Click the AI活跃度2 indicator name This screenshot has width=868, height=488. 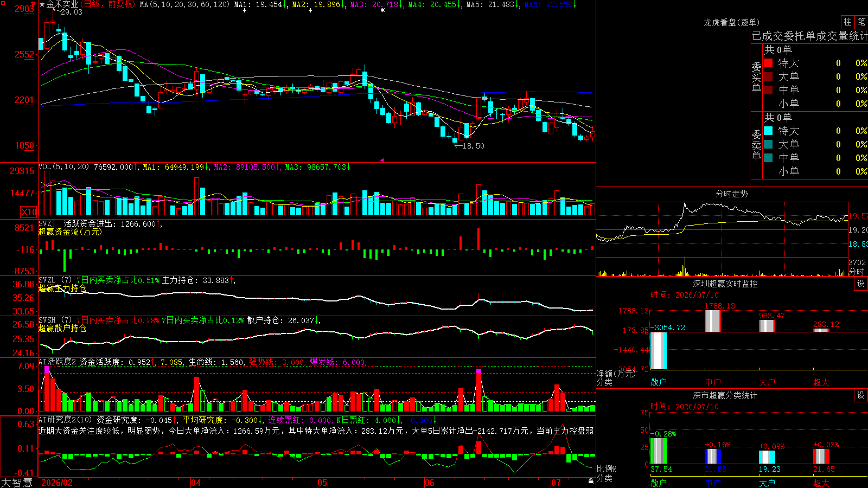pos(58,362)
